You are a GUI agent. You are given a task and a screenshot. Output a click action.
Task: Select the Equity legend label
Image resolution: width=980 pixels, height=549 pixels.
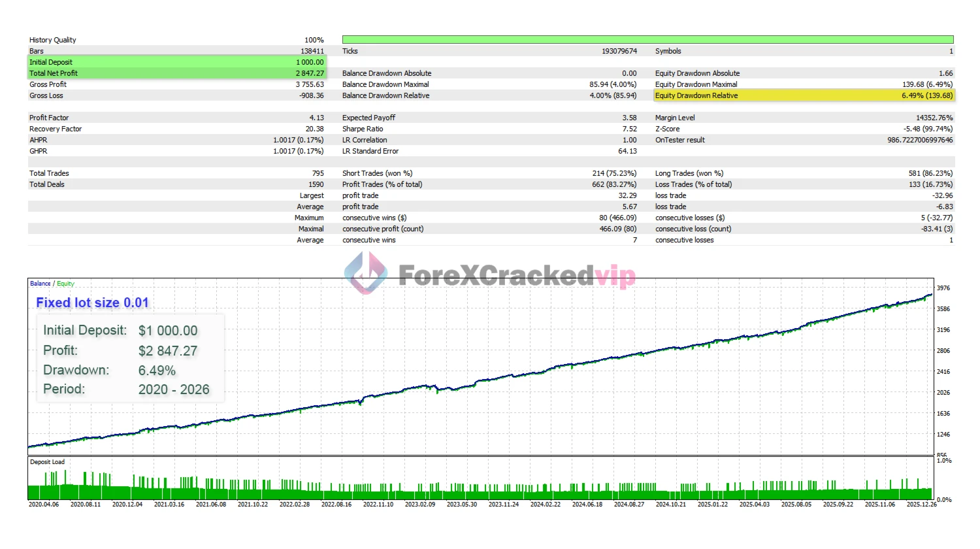click(x=65, y=284)
